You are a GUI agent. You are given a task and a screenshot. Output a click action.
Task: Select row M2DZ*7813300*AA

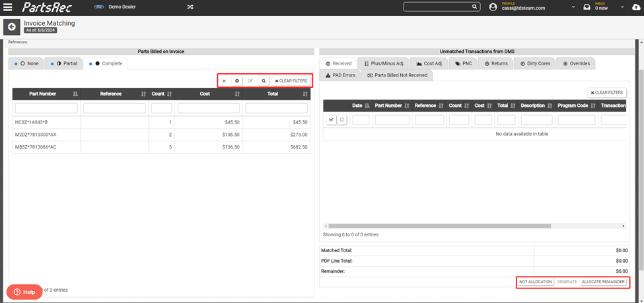coord(161,135)
